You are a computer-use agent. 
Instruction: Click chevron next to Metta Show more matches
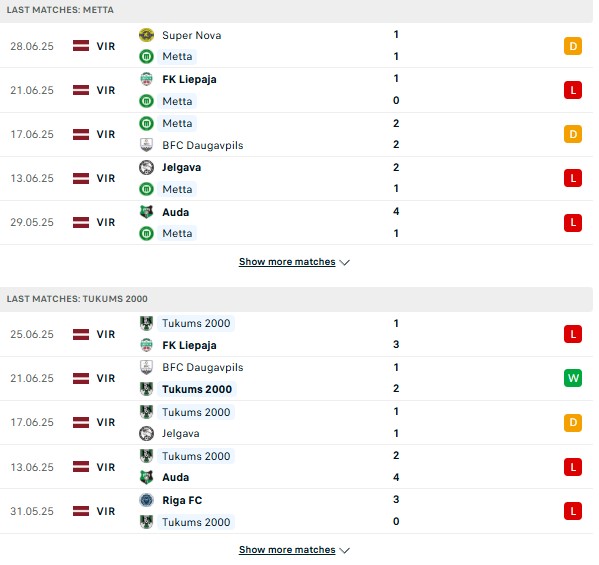click(x=345, y=262)
